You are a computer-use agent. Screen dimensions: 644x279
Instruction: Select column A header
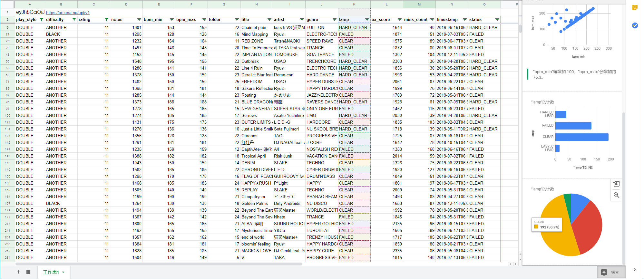30,4
